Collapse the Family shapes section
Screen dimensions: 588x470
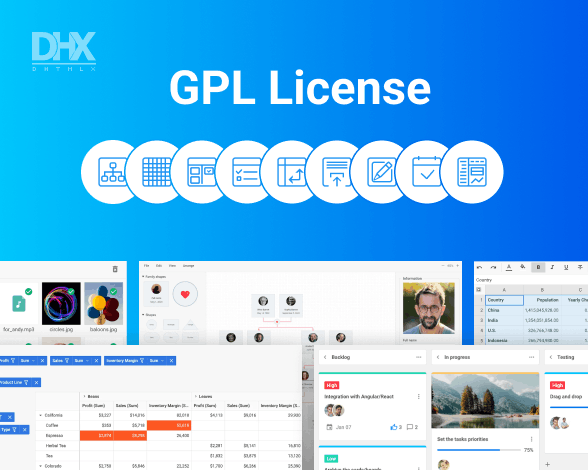[x=143, y=276]
